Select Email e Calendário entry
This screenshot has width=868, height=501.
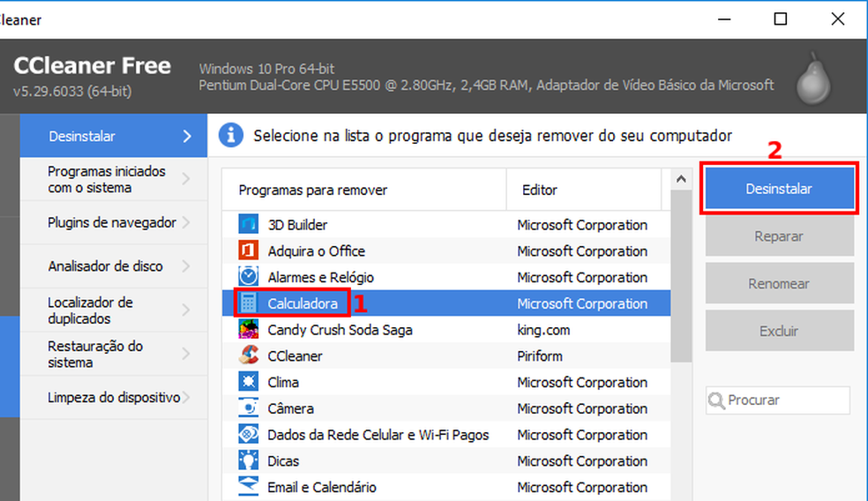coord(446,487)
